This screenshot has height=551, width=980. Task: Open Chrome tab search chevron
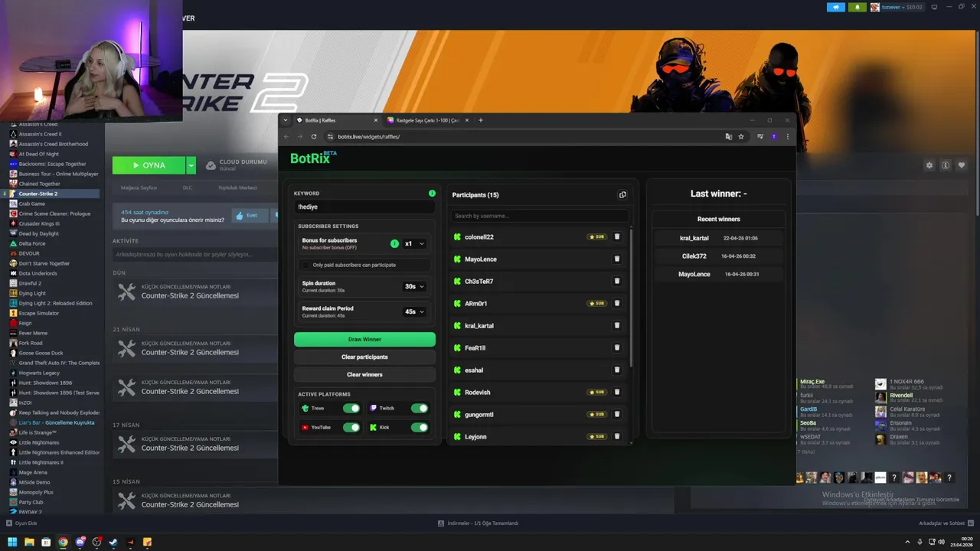286,120
